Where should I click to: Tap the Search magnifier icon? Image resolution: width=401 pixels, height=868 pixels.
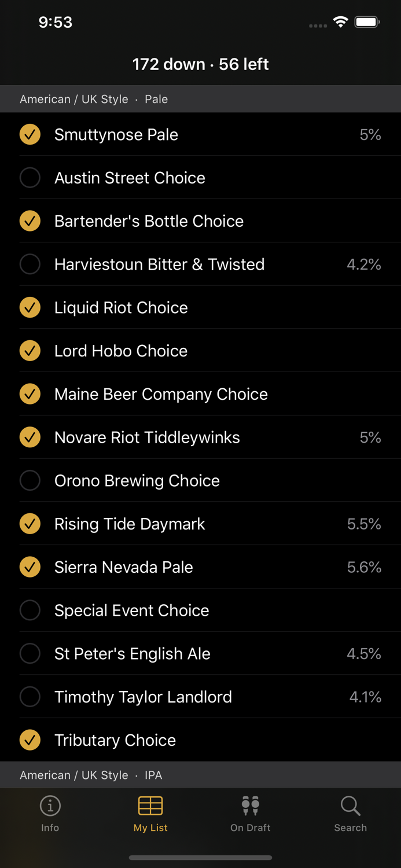350,806
